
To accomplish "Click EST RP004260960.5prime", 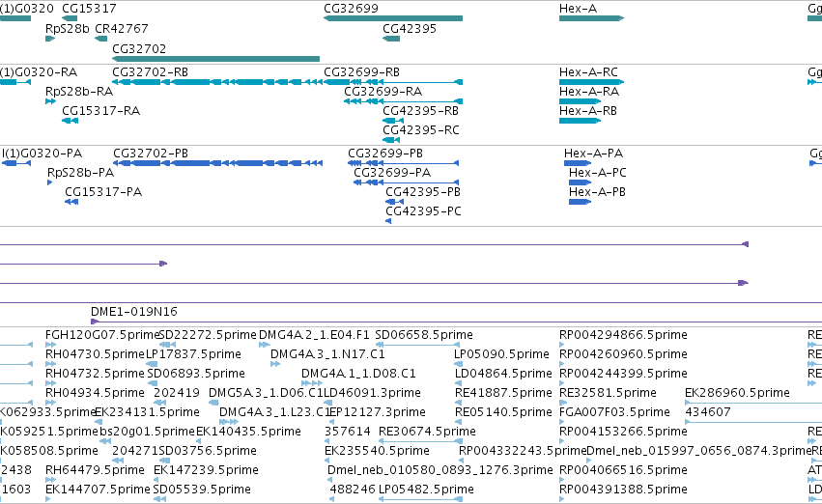I will 623,354.
